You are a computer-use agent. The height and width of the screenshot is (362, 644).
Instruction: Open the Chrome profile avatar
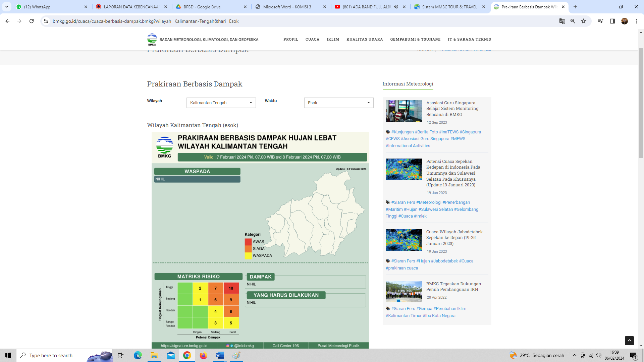point(625,21)
